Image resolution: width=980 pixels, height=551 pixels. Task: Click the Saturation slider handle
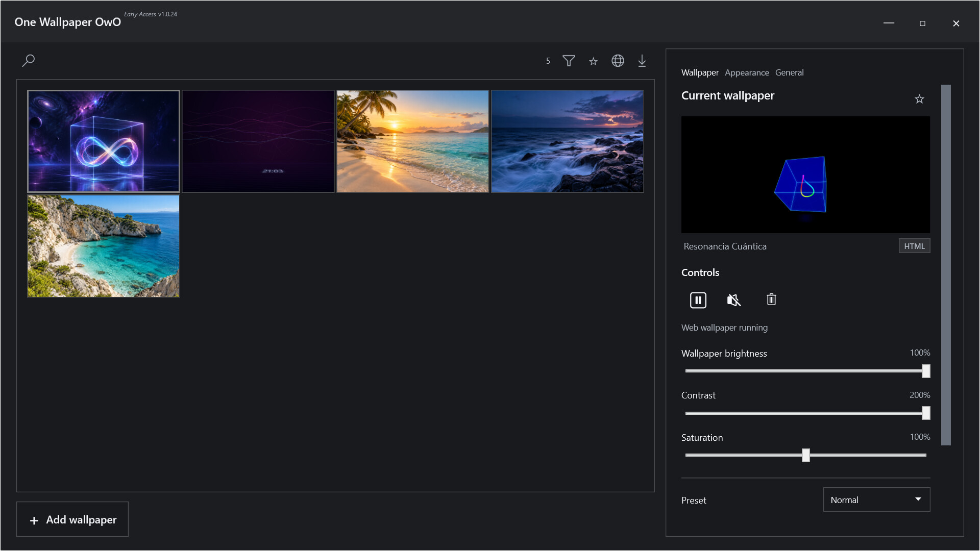click(806, 455)
